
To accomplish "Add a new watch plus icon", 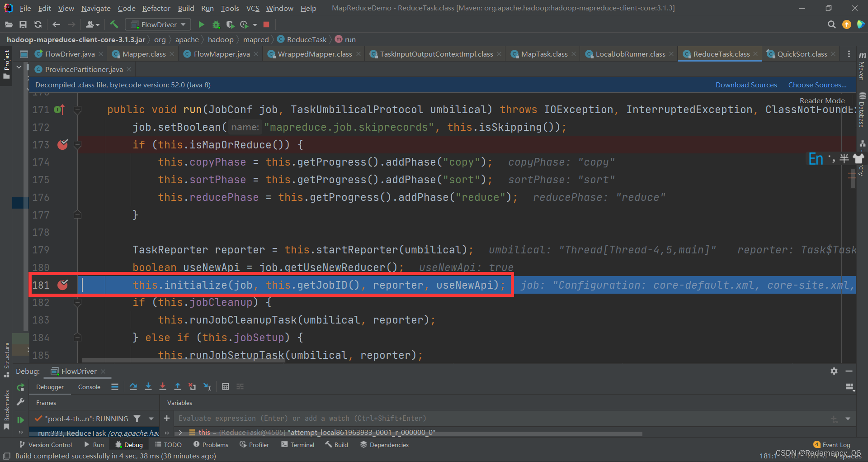I will tap(167, 418).
